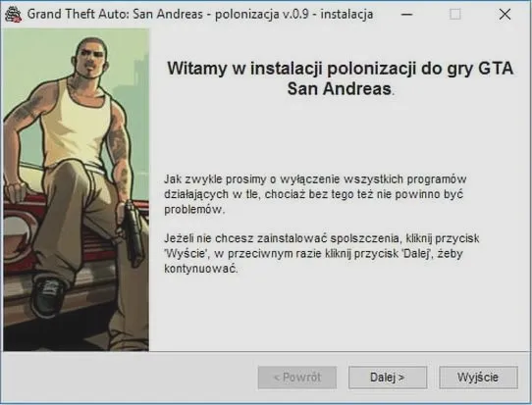
Task: Close the installer window
Action: pyautogui.click(x=505, y=15)
